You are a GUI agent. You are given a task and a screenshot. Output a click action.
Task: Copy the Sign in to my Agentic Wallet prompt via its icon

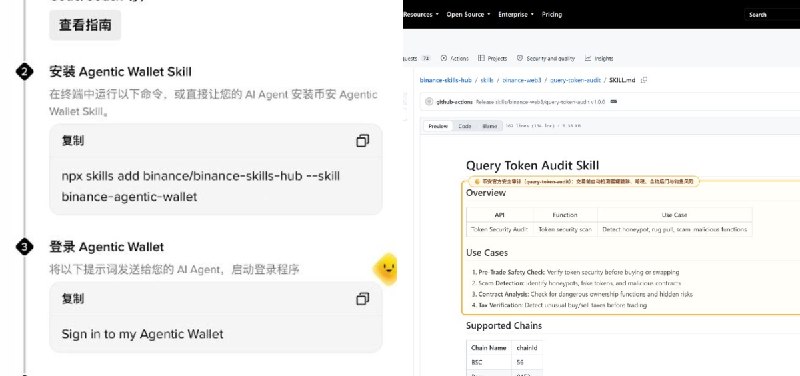pos(362,299)
